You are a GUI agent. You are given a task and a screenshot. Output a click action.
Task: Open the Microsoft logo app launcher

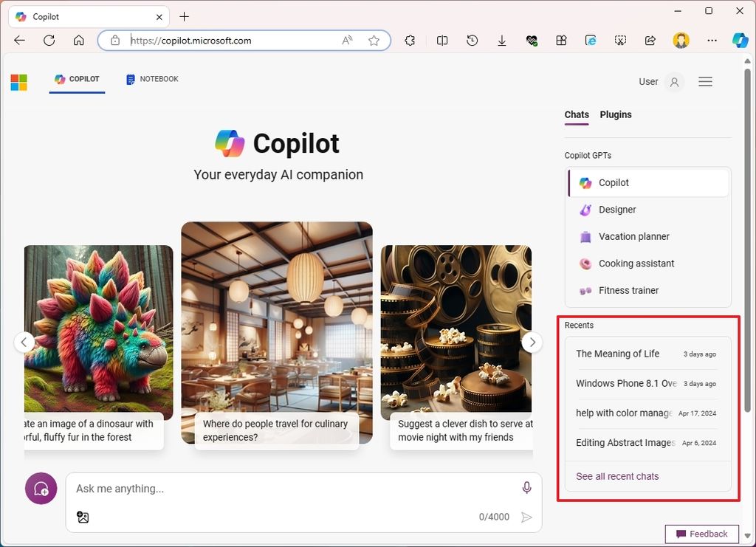[18, 82]
